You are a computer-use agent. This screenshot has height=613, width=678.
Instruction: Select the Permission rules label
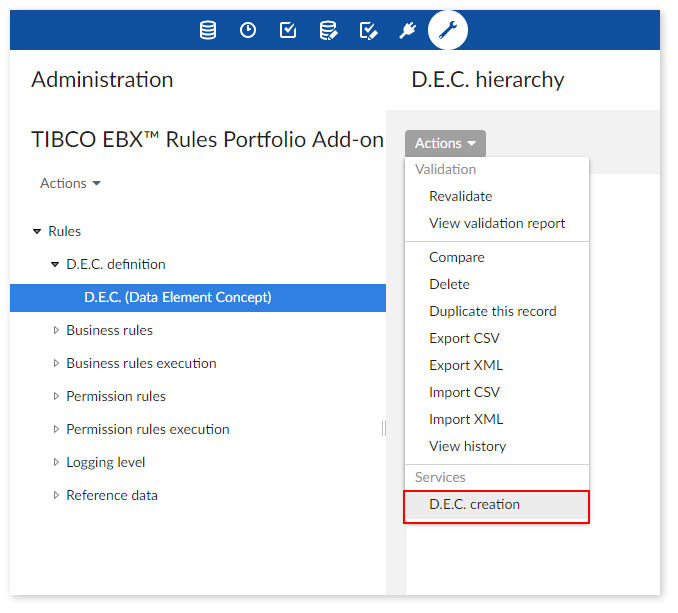116,396
